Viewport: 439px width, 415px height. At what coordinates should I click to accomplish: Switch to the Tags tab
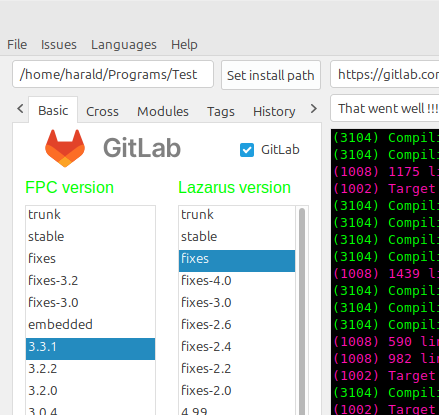[221, 111]
